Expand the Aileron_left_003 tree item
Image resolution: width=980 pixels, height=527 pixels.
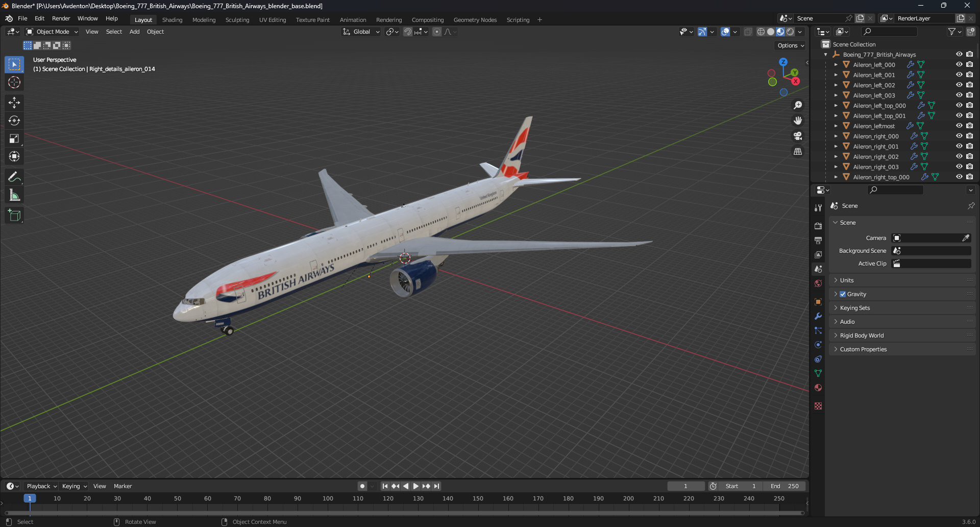pyautogui.click(x=836, y=95)
